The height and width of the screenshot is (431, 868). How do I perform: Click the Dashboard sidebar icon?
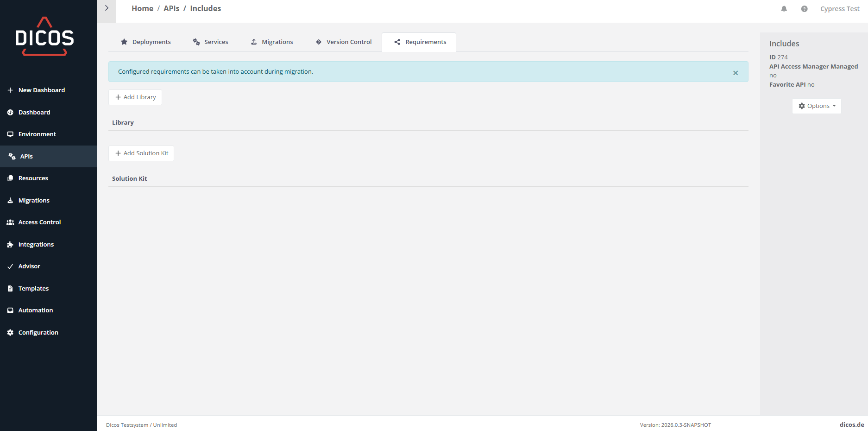[x=10, y=113]
